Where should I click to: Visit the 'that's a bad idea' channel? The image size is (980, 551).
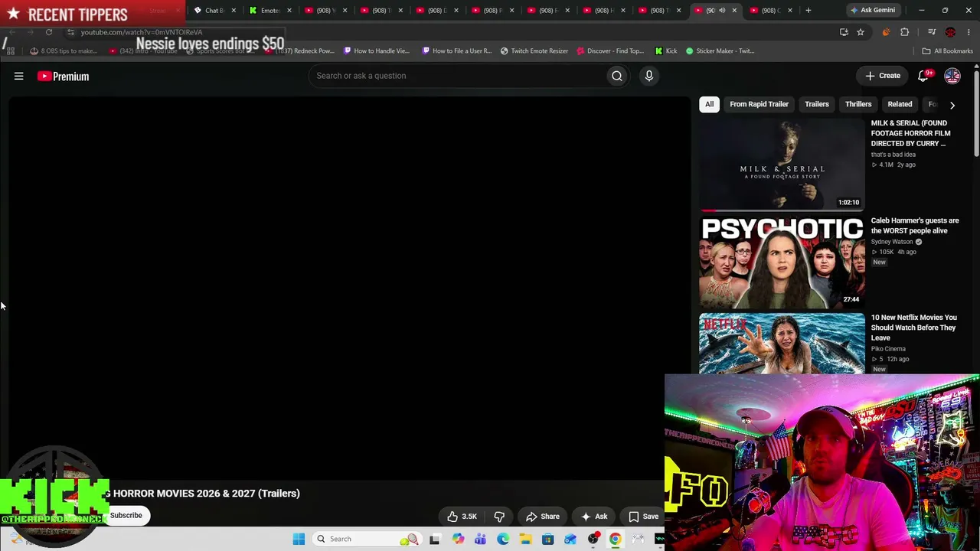[x=893, y=155]
